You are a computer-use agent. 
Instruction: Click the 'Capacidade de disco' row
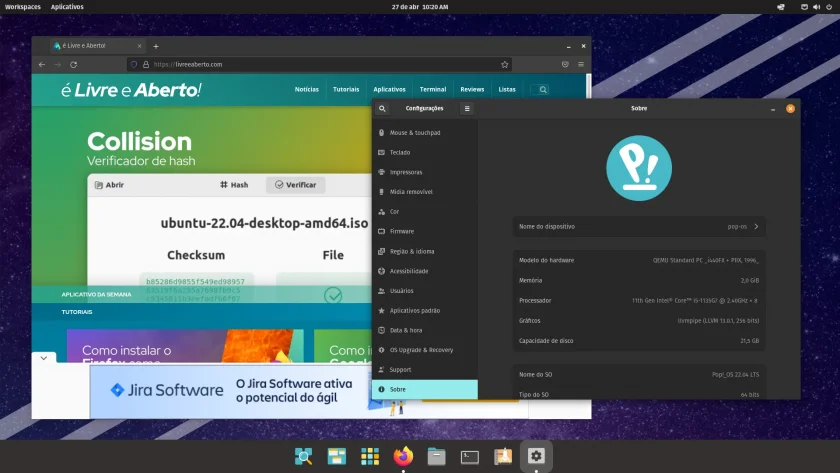[639, 341]
